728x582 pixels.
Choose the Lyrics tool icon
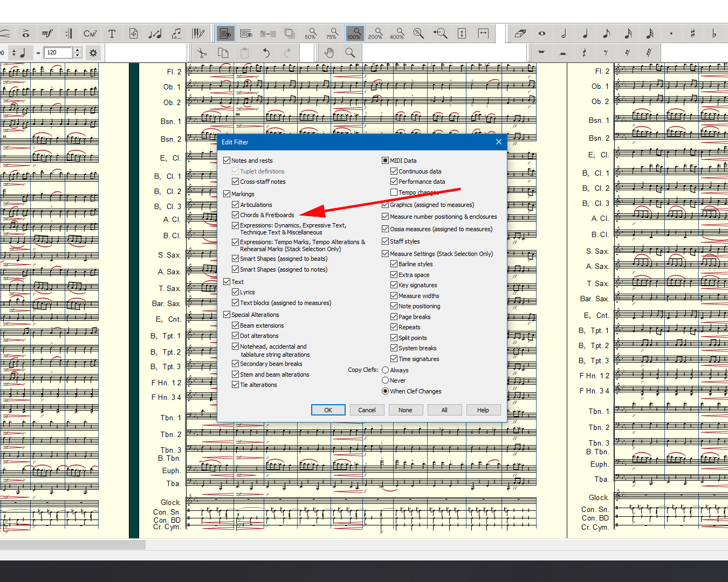click(176, 33)
